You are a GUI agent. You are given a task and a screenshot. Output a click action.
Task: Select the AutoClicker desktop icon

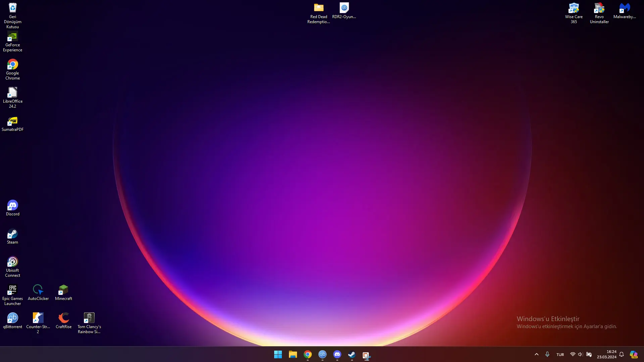click(38, 293)
